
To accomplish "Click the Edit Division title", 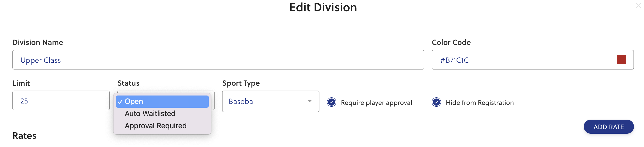I will (323, 7).
